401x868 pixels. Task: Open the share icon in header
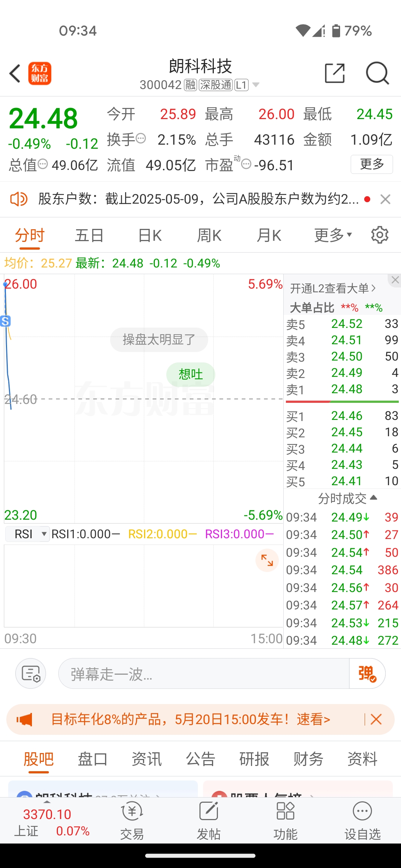(x=335, y=73)
